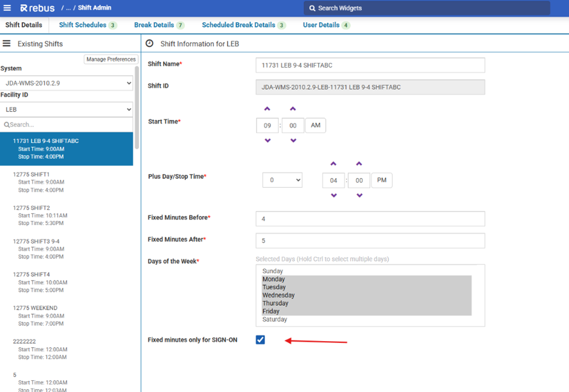Expand the Facility ID dropdown
The image size is (569, 392).
(67, 110)
